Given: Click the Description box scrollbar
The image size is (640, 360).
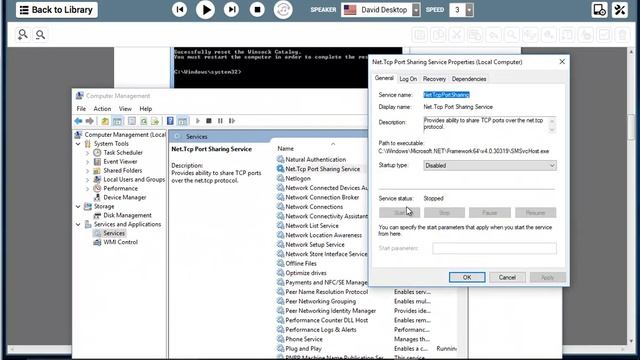Looking at the screenshot, I should (x=552, y=124).
